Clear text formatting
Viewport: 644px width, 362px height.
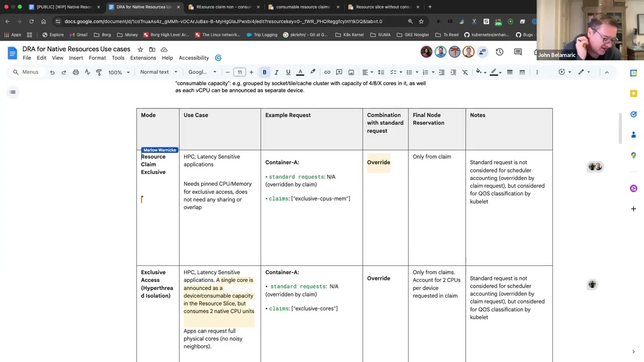coord(465,72)
